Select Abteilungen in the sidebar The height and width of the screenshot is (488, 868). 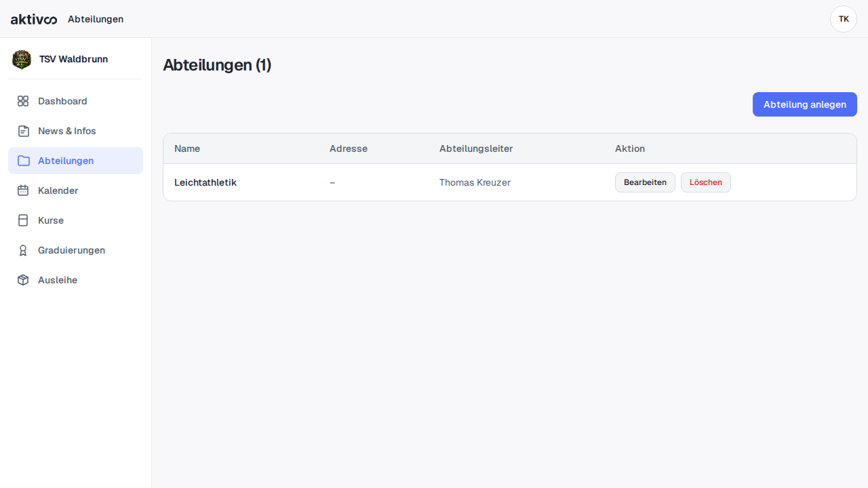point(75,161)
